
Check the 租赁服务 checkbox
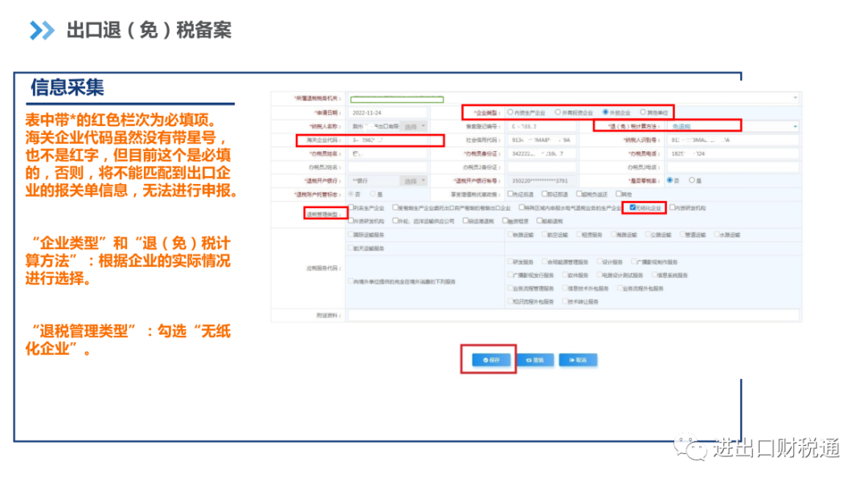579,235
